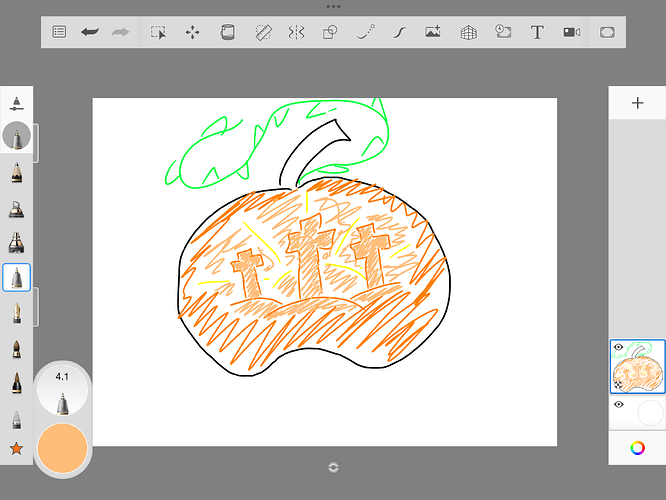Toggle visibility of the background layer
666x500 pixels.
[618, 404]
